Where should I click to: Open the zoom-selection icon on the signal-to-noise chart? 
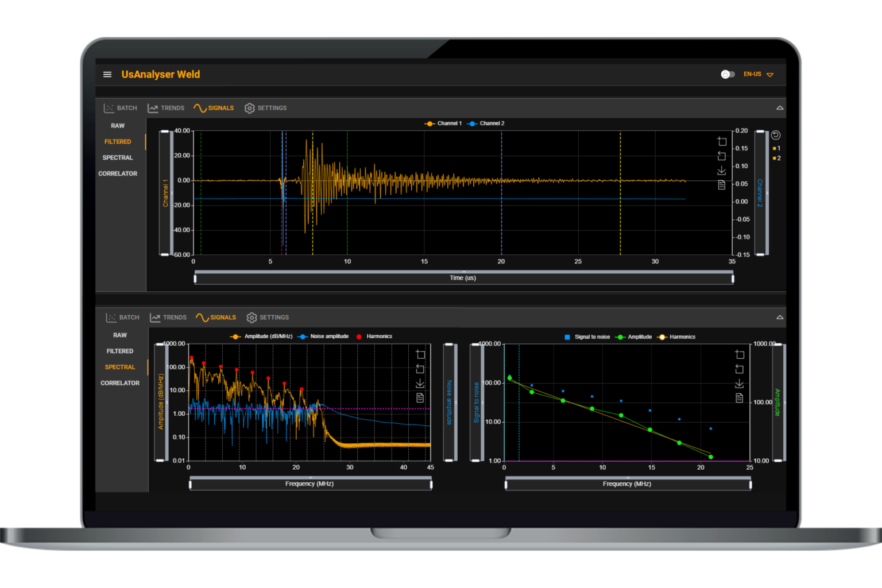[740, 353]
